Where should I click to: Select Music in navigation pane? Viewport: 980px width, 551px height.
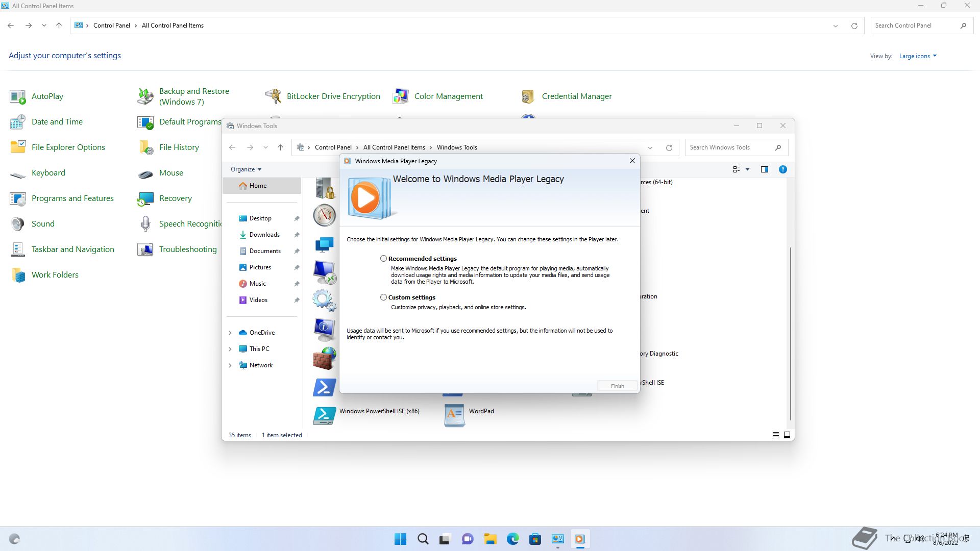(x=262, y=284)
